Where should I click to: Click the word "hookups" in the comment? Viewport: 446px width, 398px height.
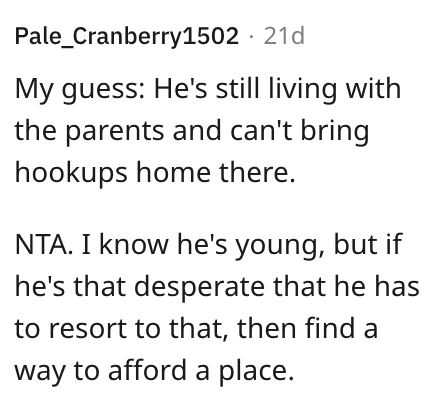[x=71, y=173]
